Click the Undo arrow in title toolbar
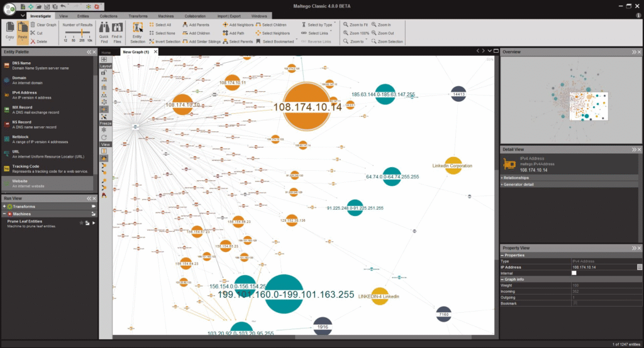 [x=64, y=6]
